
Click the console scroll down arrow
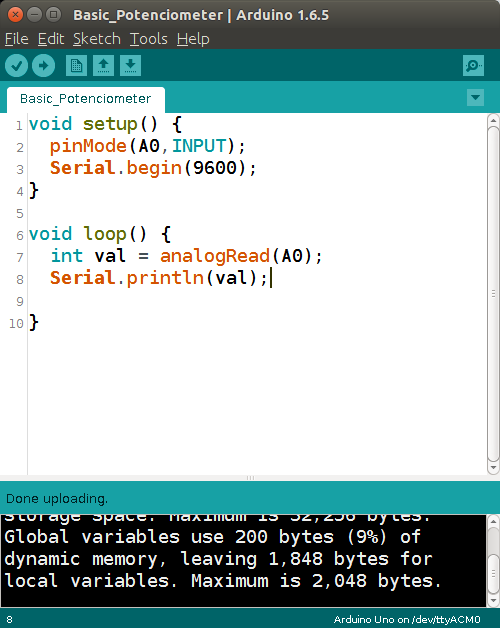pyautogui.click(x=493, y=600)
